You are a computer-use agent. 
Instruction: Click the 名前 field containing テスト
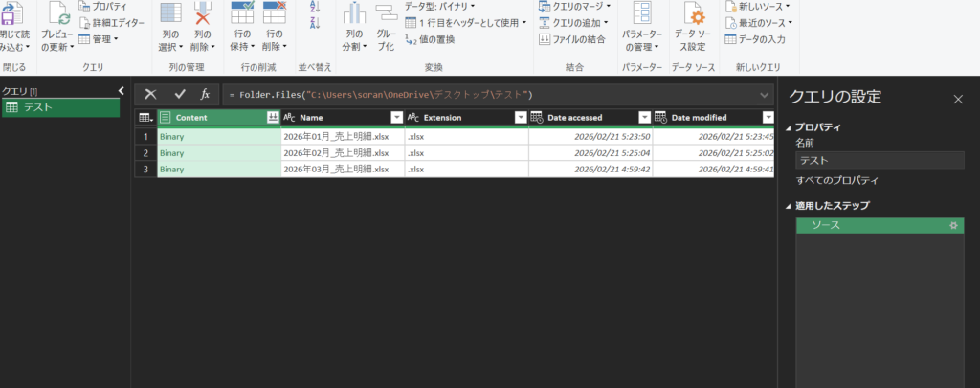880,161
